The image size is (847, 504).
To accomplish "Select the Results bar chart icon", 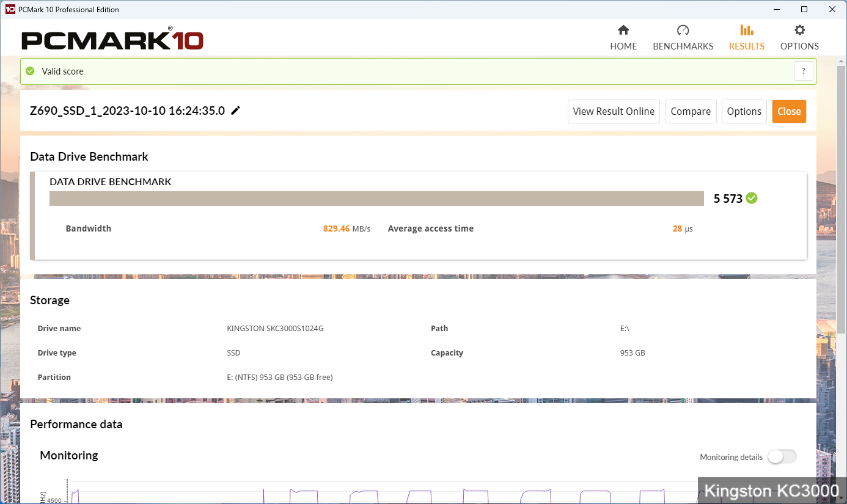I will [x=746, y=30].
